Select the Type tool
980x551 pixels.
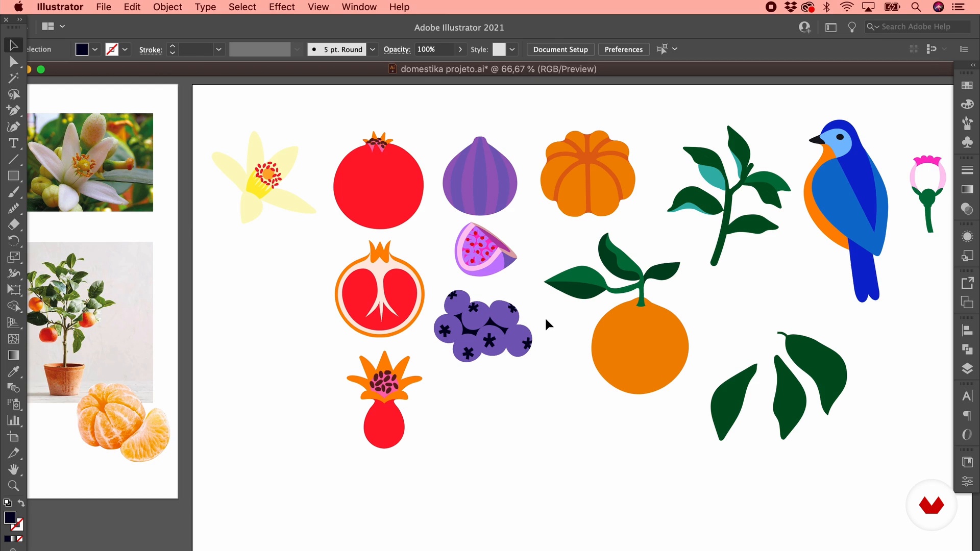click(x=14, y=143)
